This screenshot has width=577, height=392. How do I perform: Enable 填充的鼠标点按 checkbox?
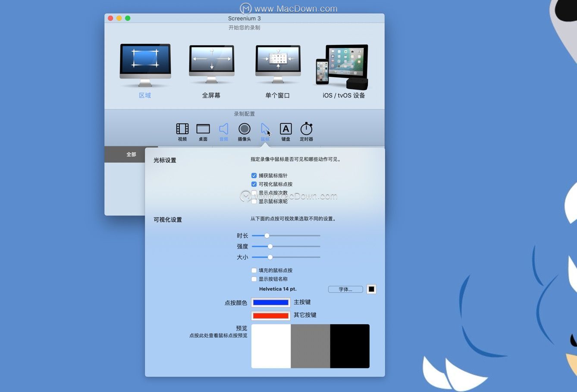254,270
